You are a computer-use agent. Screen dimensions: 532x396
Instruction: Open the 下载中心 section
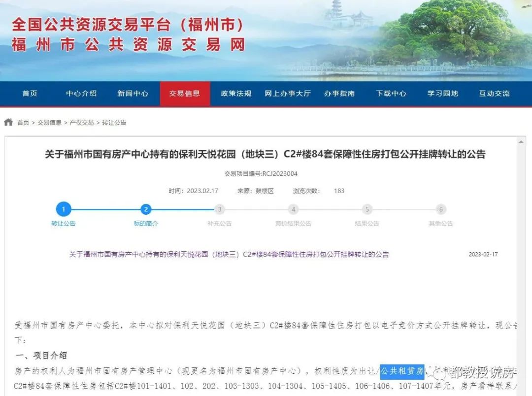391,94
